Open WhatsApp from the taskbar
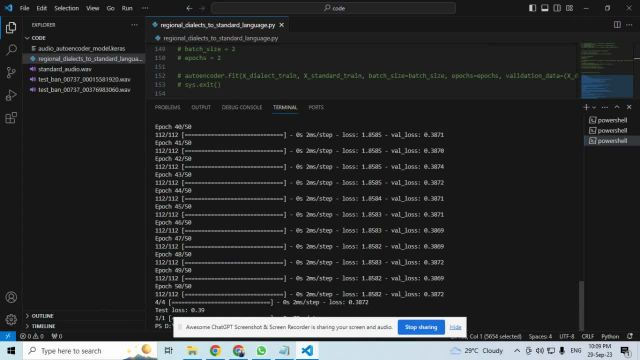The width and height of the screenshot is (640, 360). tap(261, 351)
